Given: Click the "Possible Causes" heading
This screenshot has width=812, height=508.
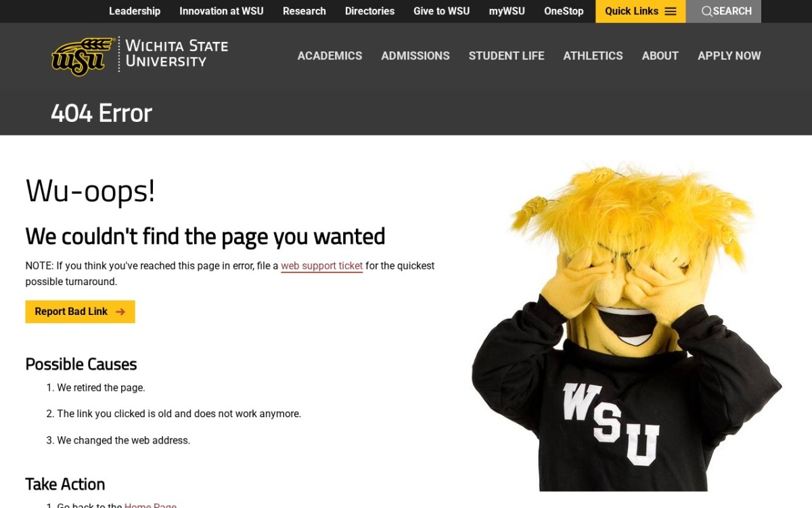Looking at the screenshot, I should click(x=81, y=364).
